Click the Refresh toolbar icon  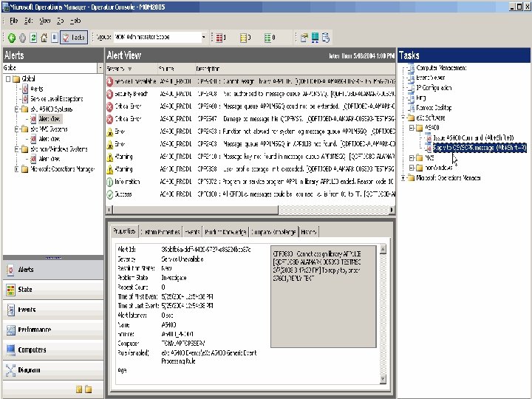click(x=33, y=38)
